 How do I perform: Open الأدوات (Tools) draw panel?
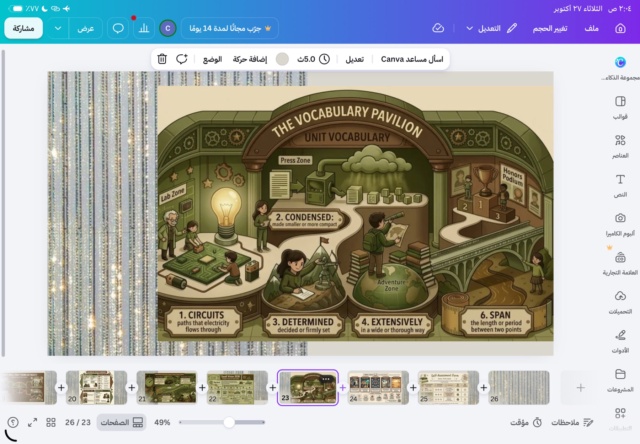(x=620, y=341)
